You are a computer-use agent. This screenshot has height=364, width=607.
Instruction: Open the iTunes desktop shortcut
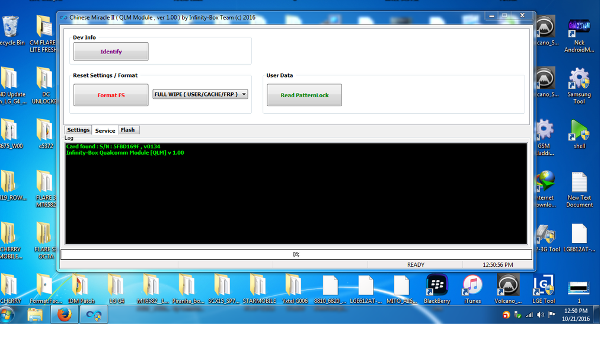[x=472, y=289]
